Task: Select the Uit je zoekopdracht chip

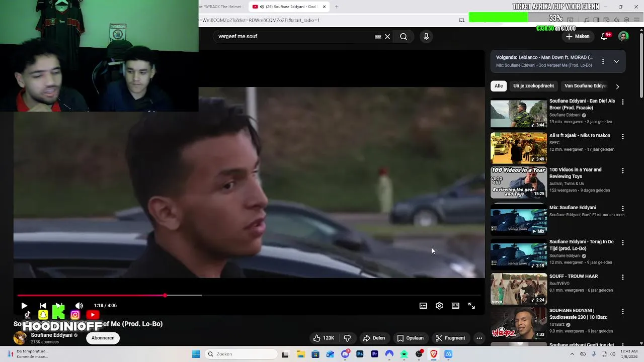Action: pos(533,86)
